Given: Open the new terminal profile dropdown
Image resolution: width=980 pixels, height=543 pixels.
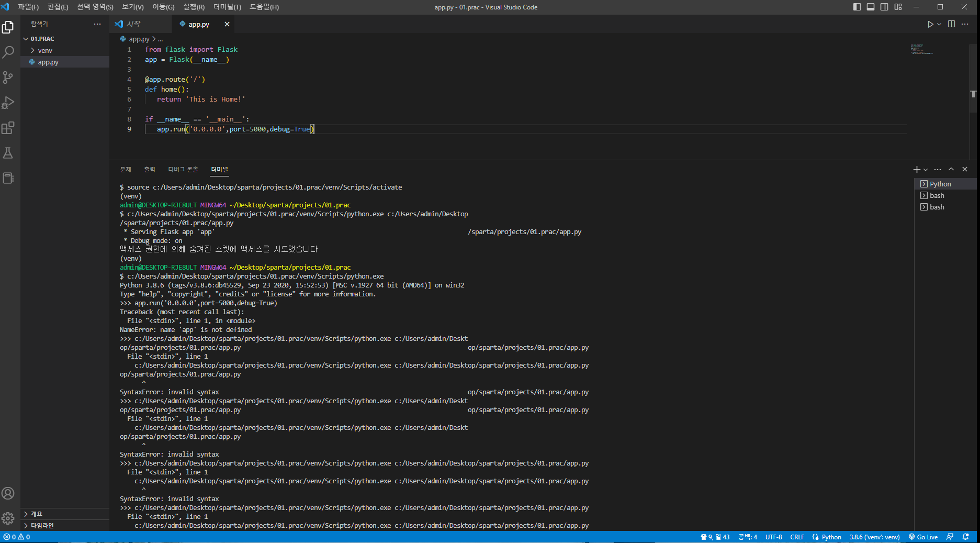Looking at the screenshot, I should 926,170.
